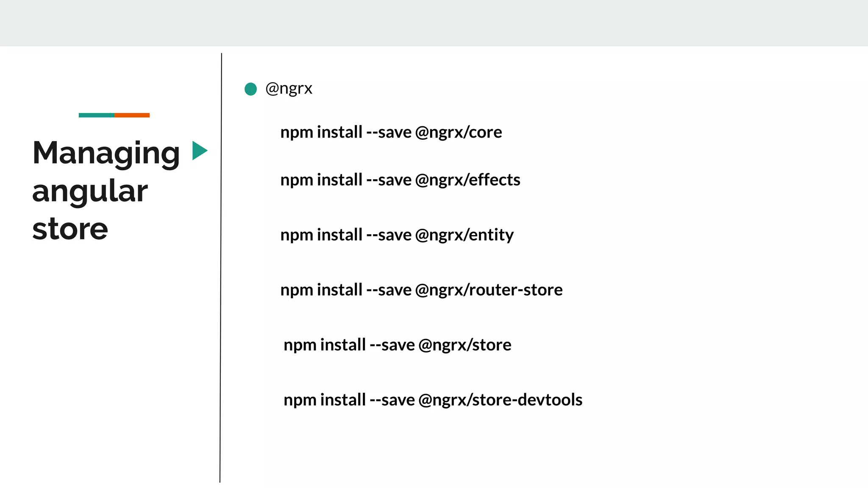This screenshot has width=868, height=488.
Task: Click the word npm in the router-store command
Action: pyautogui.click(x=297, y=291)
